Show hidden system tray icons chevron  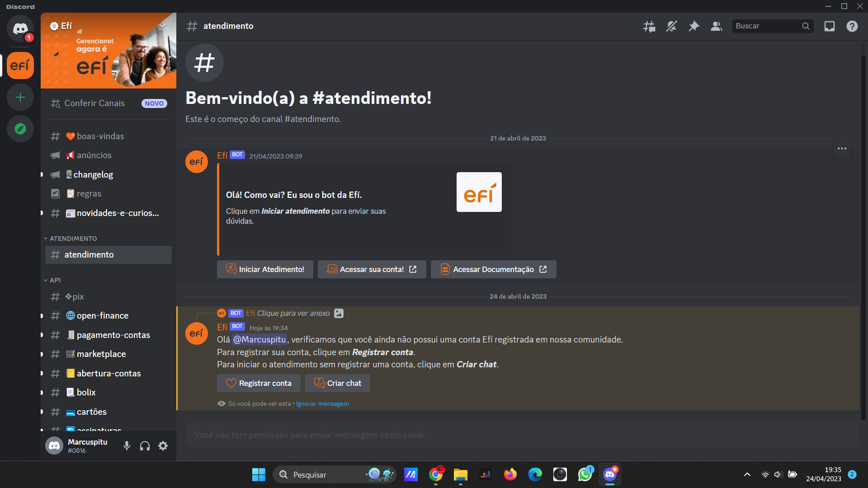tap(747, 474)
